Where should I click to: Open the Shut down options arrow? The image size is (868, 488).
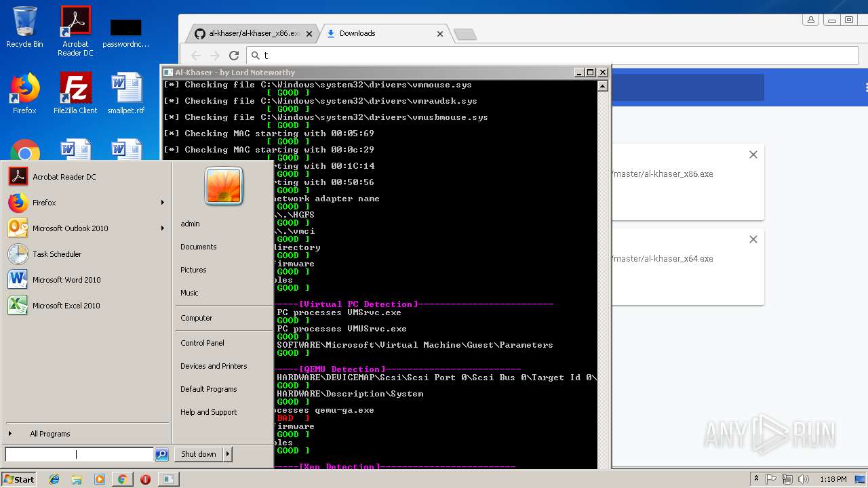point(228,454)
